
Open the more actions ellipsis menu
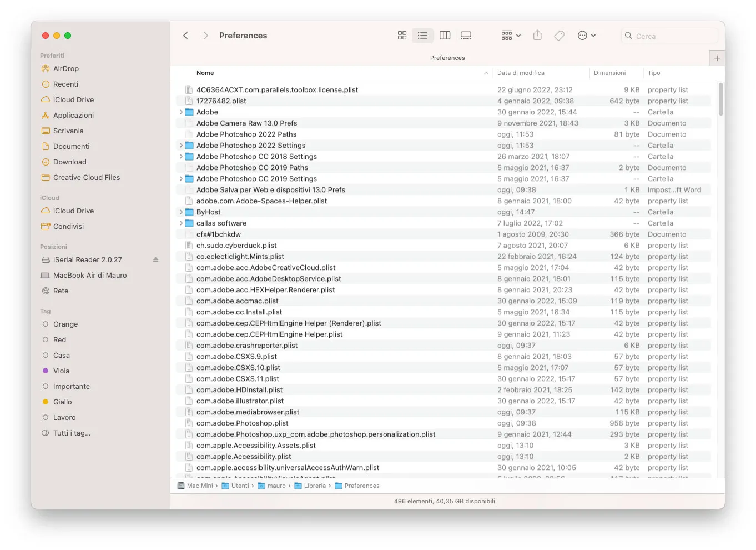pos(583,35)
